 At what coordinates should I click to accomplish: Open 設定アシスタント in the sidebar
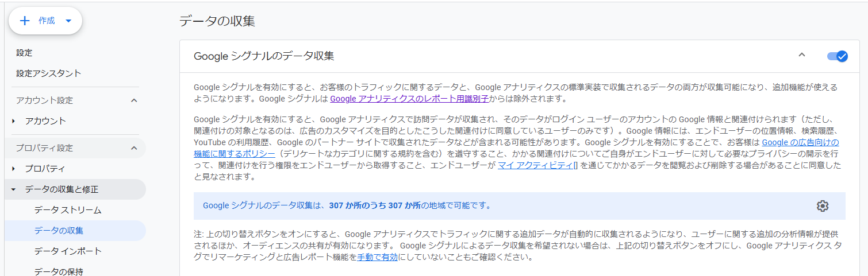coord(49,73)
